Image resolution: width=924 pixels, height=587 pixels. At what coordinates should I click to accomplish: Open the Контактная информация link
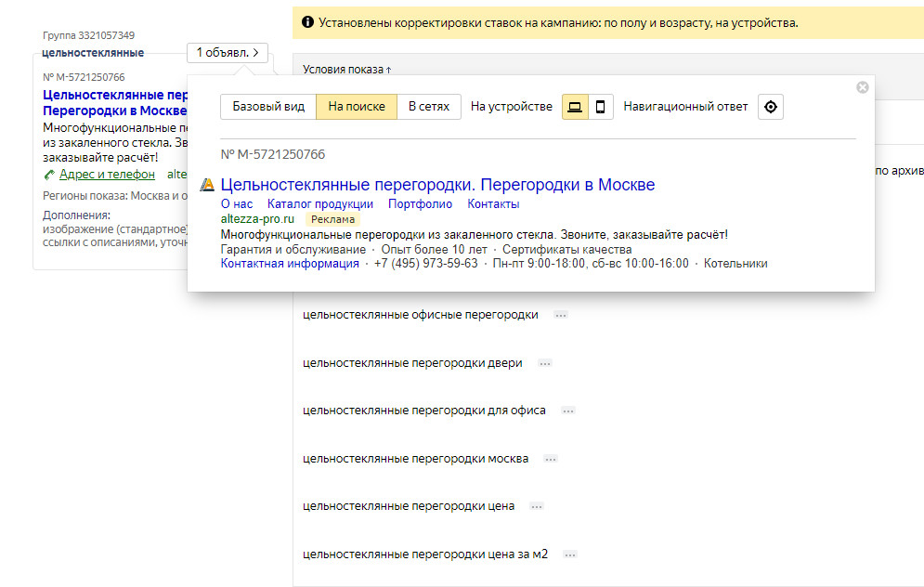click(290, 263)
